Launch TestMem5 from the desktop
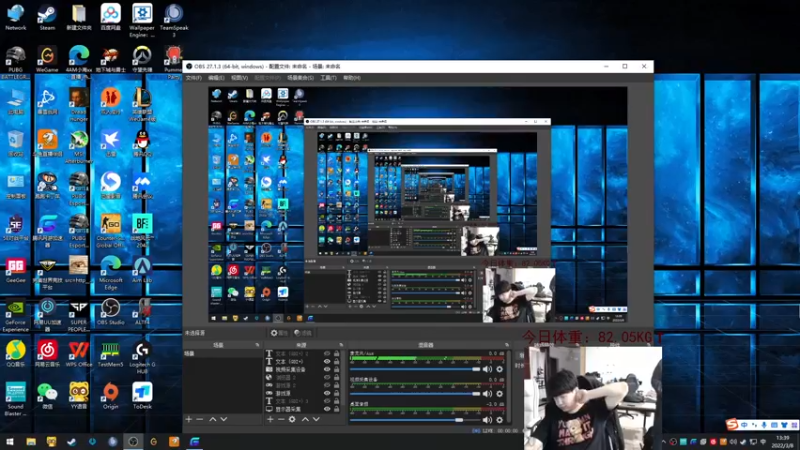Viewport: 800px width, 450px height. click(110, 354)
